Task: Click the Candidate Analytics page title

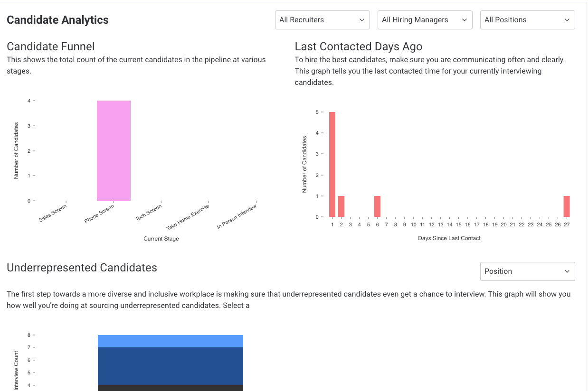Action: click(x=57, y=20)
